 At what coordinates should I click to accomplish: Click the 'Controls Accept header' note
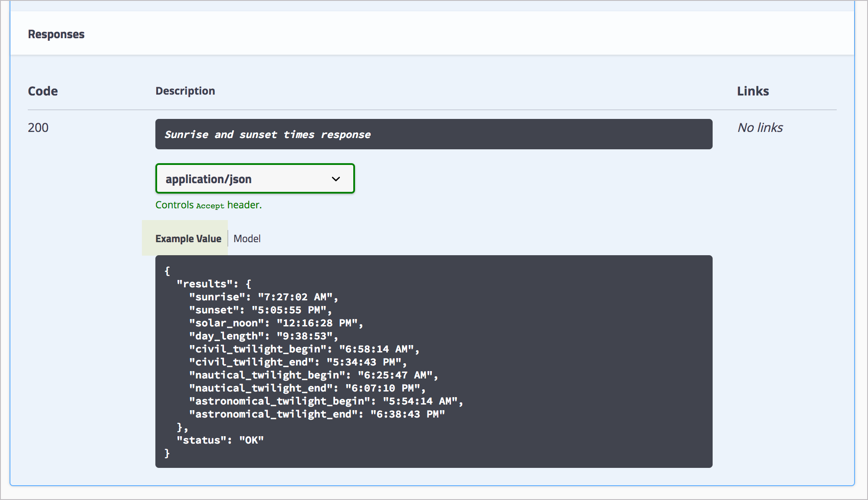(208, 205)
